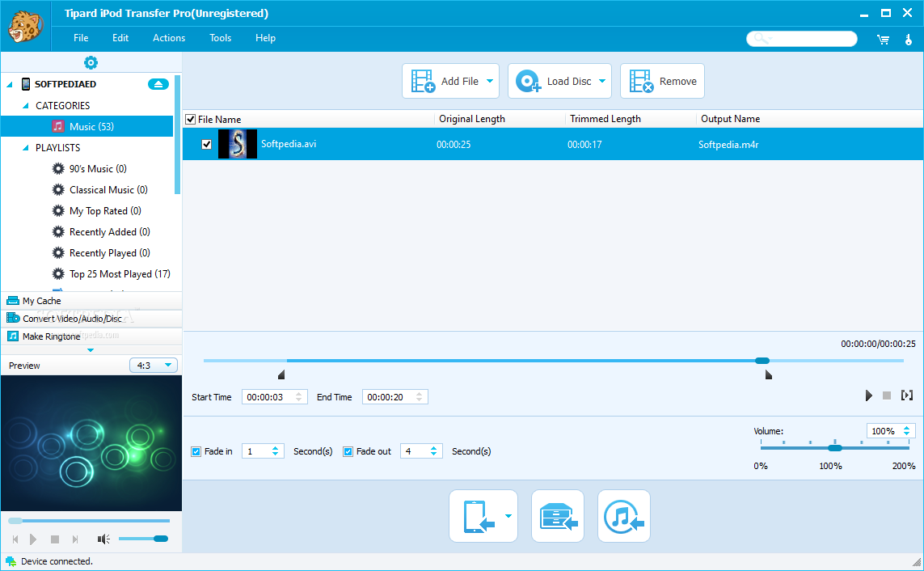Click the preview progress bar
This screenshot has width=924, height=571.
[x=89, y=521]
